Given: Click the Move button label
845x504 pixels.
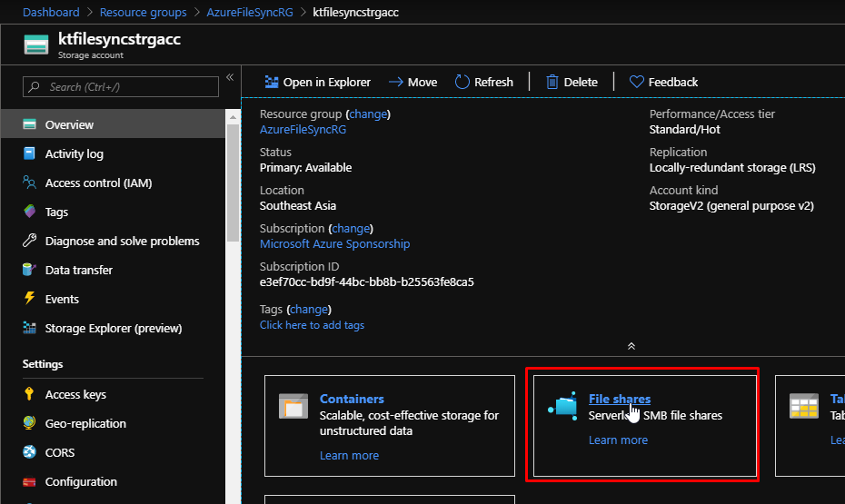Looking at the screenshot, I should click(x=422, y=82).
